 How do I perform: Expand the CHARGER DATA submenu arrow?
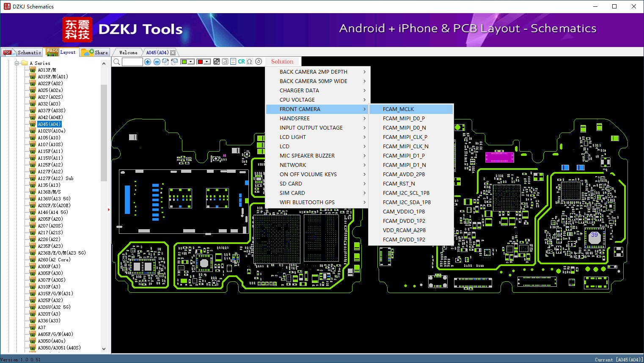(364, 91)
